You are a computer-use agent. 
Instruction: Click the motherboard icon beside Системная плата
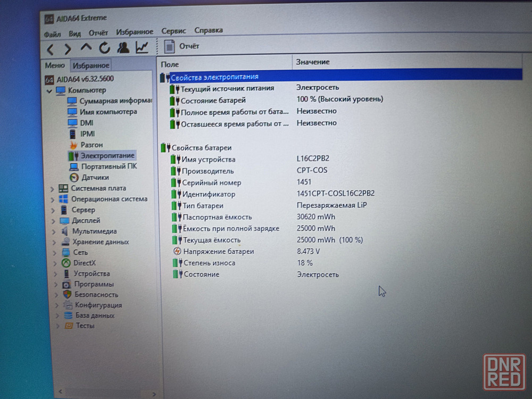[x=63, y=188]
